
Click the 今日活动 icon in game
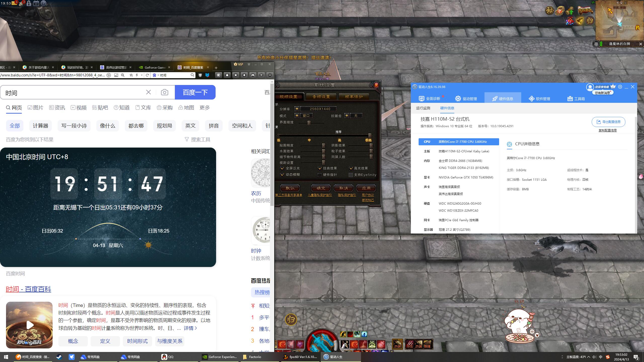pos(585,10)
